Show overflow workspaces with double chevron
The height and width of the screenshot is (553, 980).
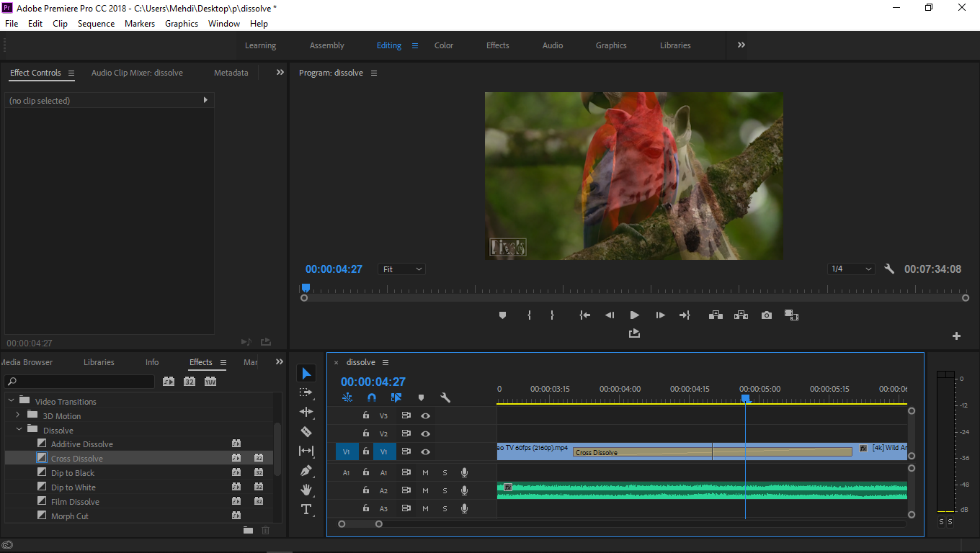click(x=741, y=45)
